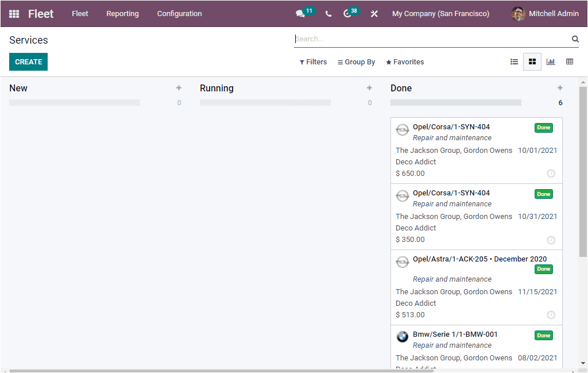This screenshot has height=373, width=588.
Task: Switch to the list view icon
Action: click(x=514, y=61)
